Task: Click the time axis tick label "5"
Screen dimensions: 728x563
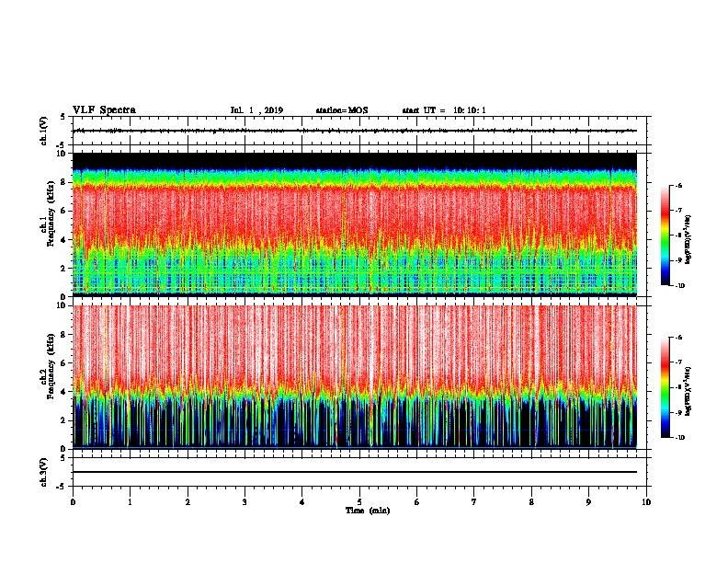Action: click(x=359, y=502)
